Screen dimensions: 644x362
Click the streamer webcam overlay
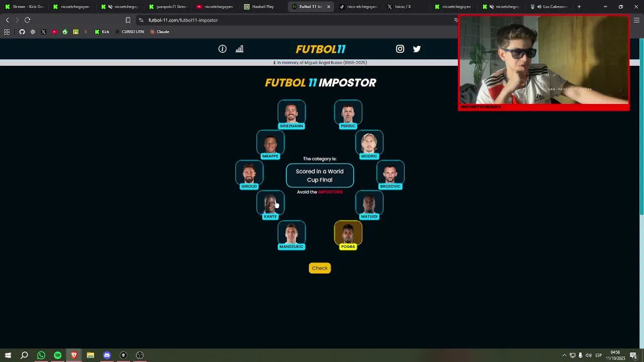[x=543, y=62]
